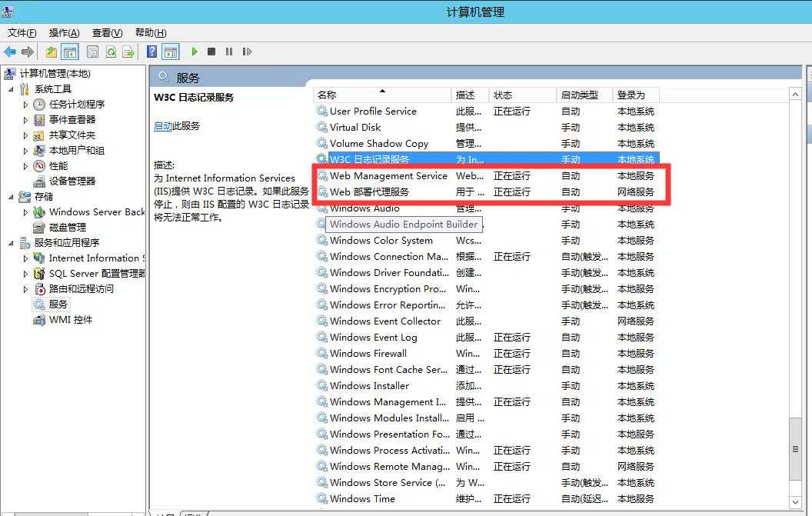Open the 查看(V) menu

point(107,32)
